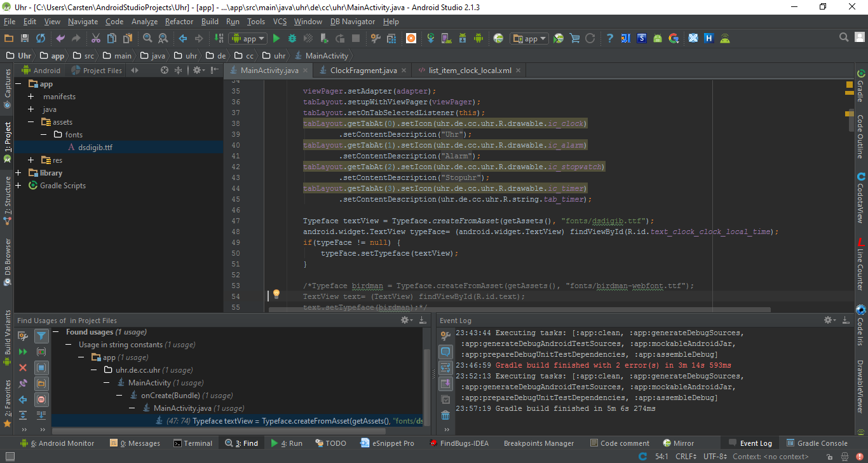Expand the Gradle Scripts node

tap(18, 186)
